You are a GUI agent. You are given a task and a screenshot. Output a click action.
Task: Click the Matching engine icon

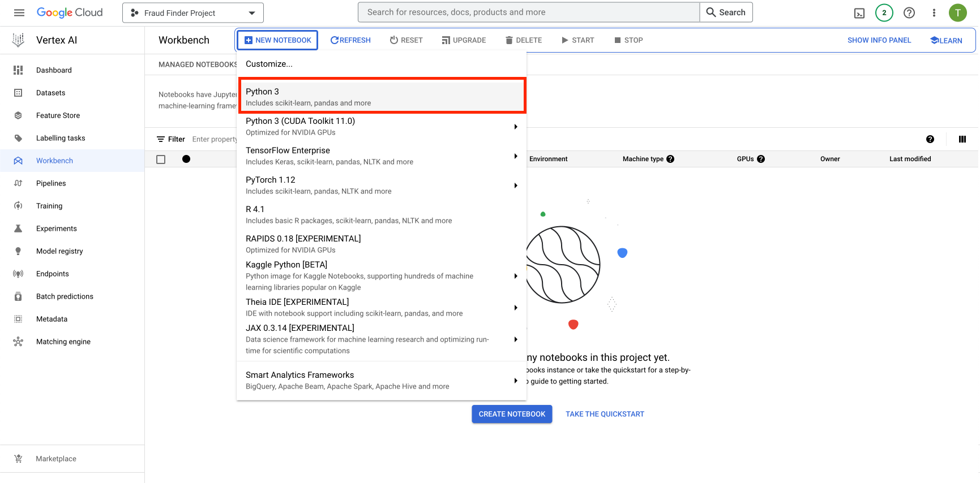tap(18, 342)
